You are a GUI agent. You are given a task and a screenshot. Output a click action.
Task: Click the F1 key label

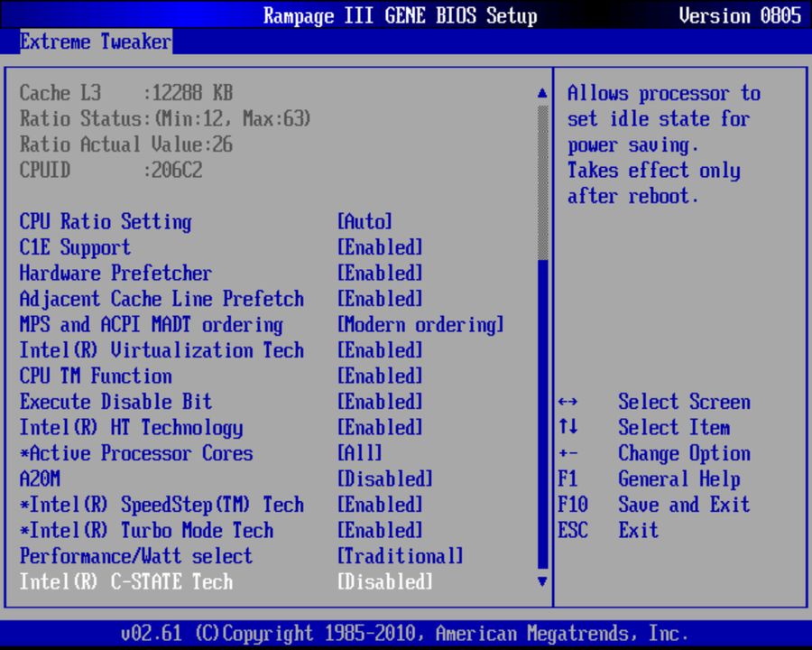pos(567,479)
